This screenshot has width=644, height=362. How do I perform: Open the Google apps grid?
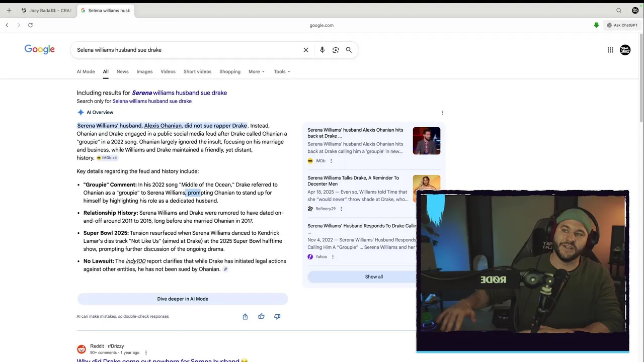click(610, 50)
